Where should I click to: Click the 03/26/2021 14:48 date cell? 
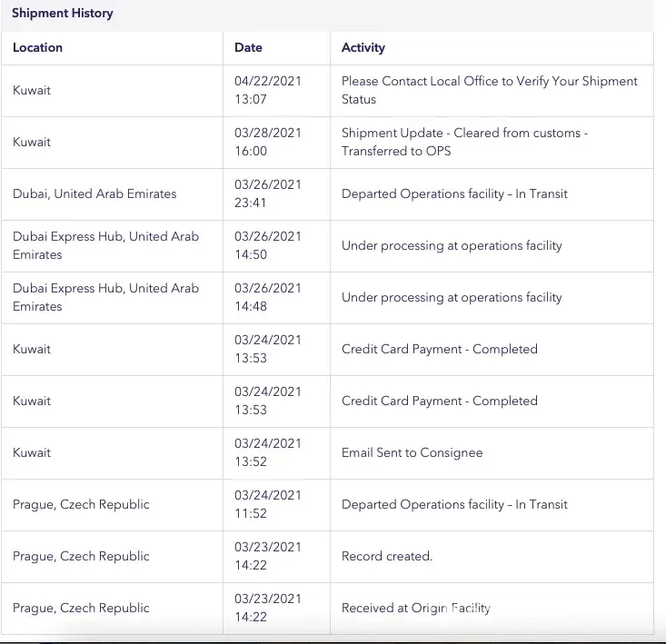[267, 297]
